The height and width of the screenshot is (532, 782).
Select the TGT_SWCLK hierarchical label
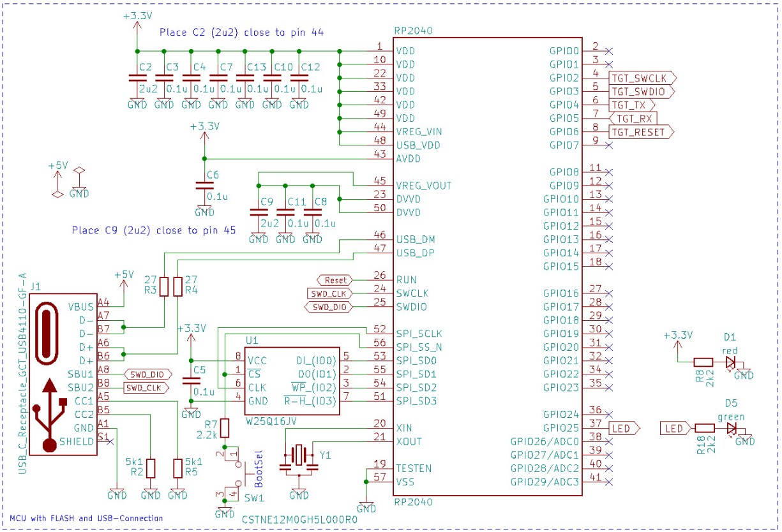pyautogui.click(x=638, y=79)
